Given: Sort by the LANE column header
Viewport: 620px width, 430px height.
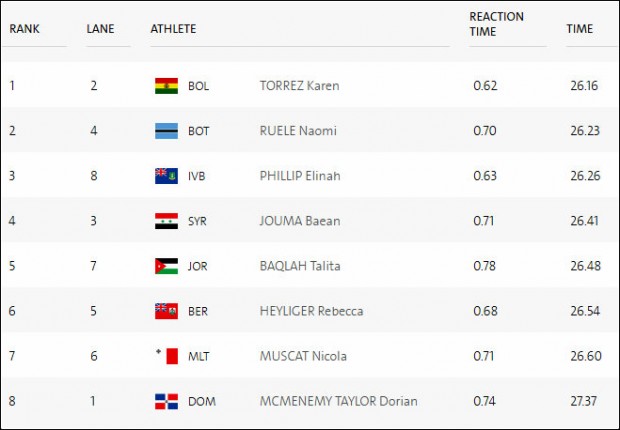Looking at the screenshot, I should pyautogui.click(x=100, y=29).
